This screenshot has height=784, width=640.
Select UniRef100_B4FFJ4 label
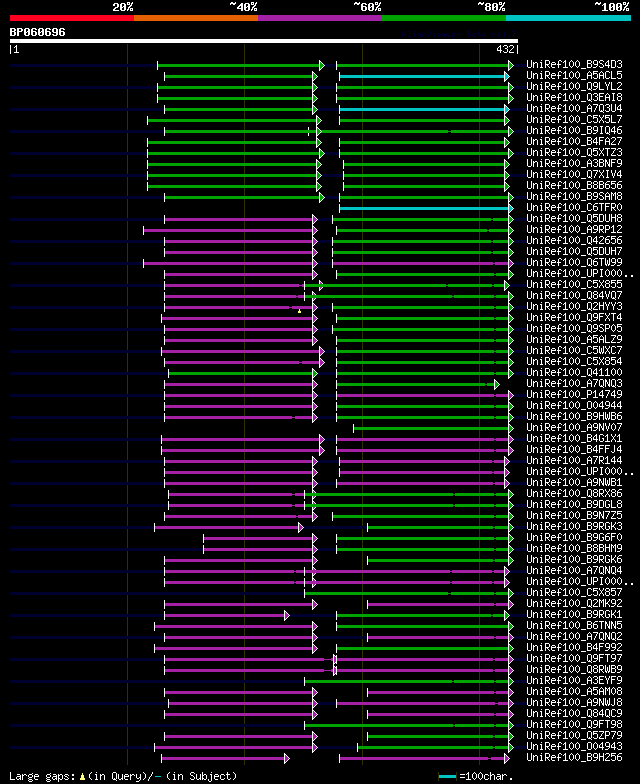[x=574, y=450]
